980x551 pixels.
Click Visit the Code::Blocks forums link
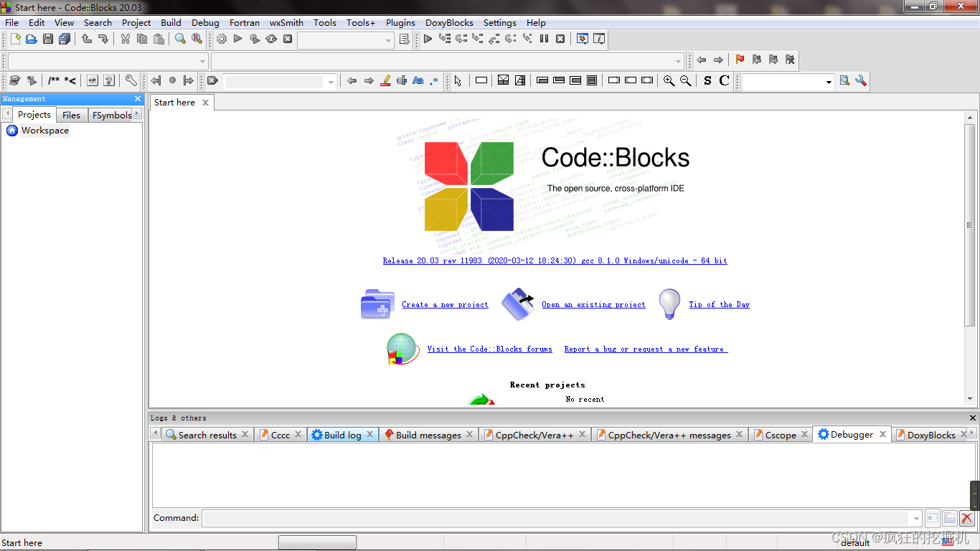(489, 349)
